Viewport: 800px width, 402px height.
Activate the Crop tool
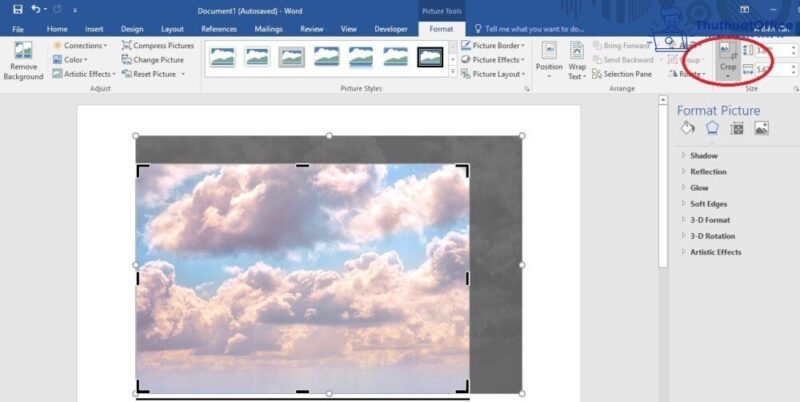(727, 58)
